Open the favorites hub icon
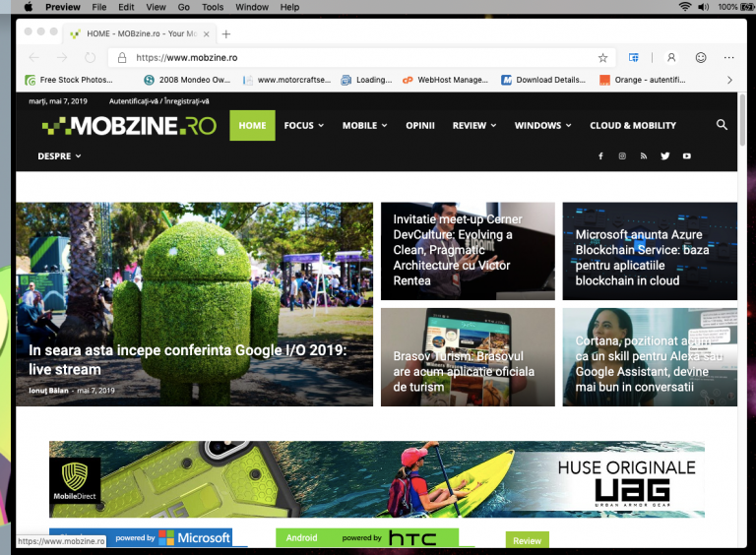 [634, 58]
